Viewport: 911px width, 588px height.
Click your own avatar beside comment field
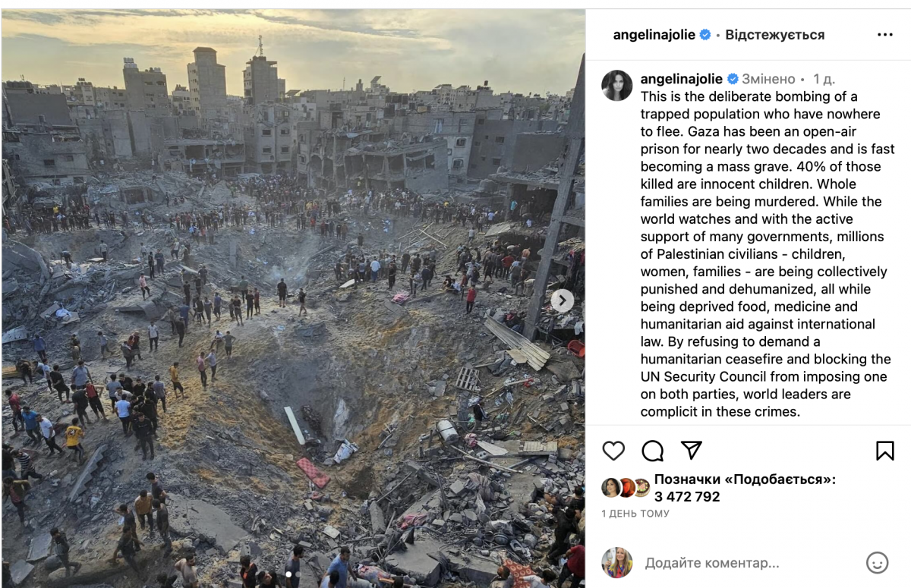pos(617,563)
